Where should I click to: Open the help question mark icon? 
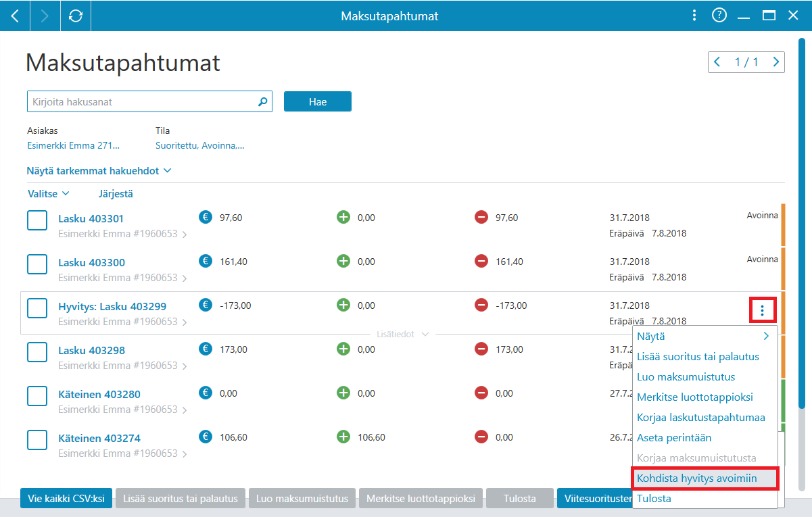point(719,16)
